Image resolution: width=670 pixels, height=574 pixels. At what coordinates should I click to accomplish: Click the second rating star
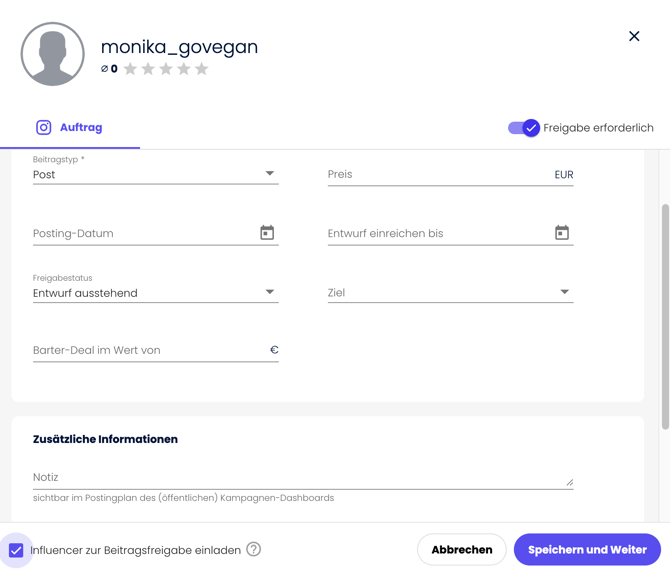coord(148,68)
